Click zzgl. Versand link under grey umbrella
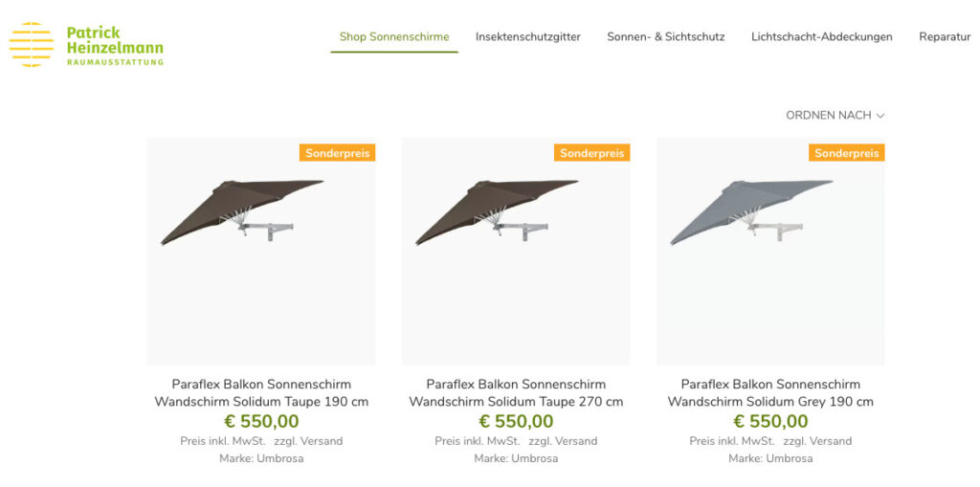980x487 pixels. [817, 441]
